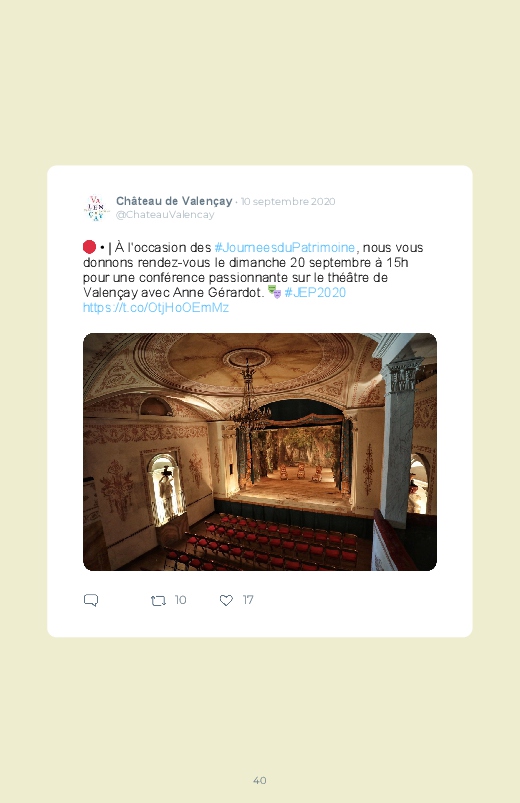Click the tweet text body
520x803 pixels.
pos(253,277)
